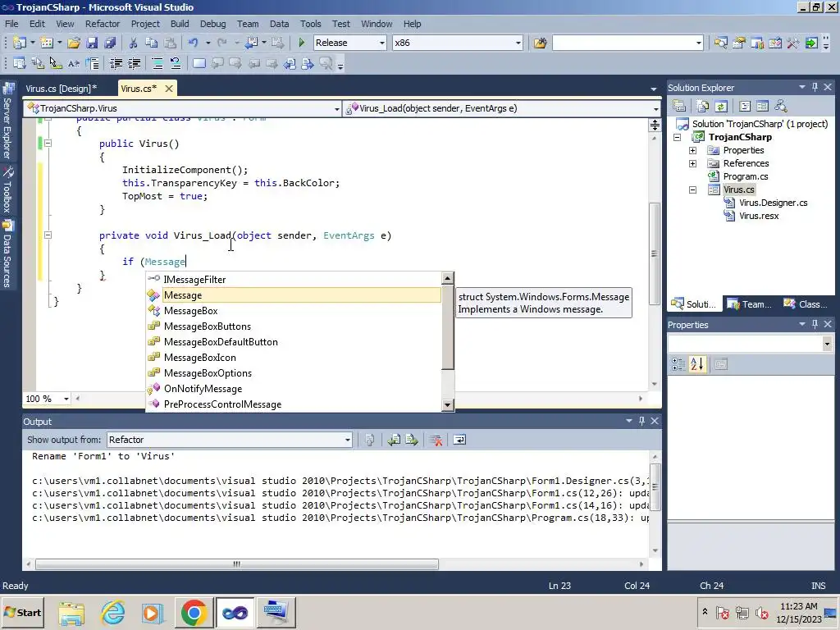Click the Find in Files icon
The image size is (840, 630).
[540, 43]
